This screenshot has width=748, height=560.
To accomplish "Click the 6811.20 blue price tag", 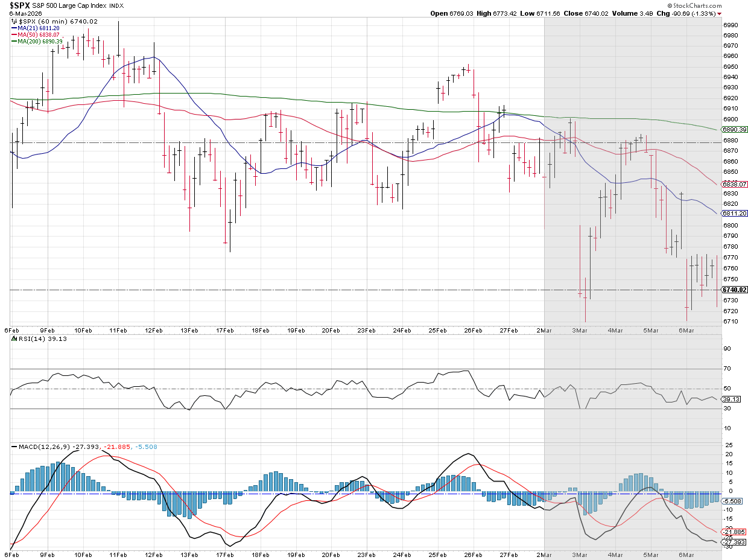I will coord(735,214).
